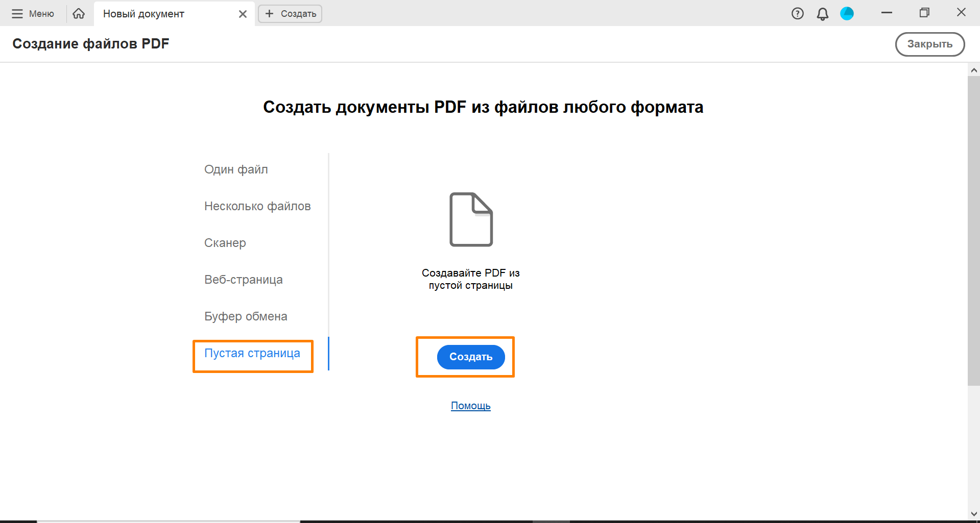Image resolution: width=980 pixels, height=523 pixels.
Task: Show notifications bell icon
Action: 822,14
